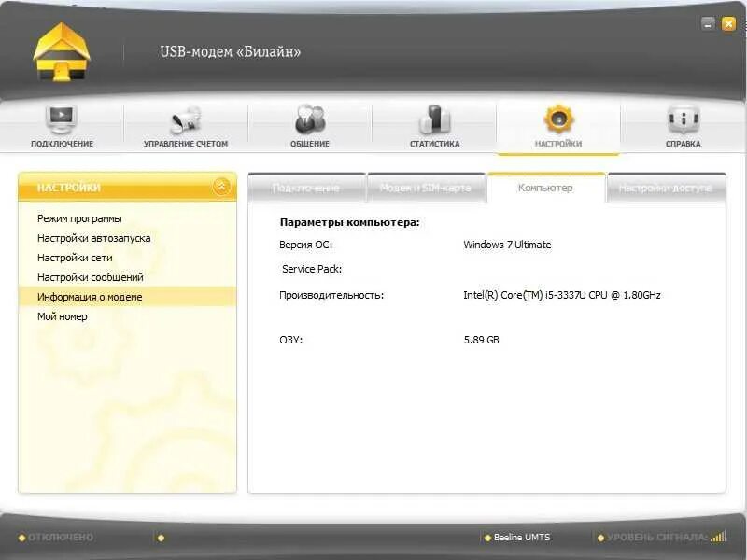Click the Производительность label

(x=331, y=295)
